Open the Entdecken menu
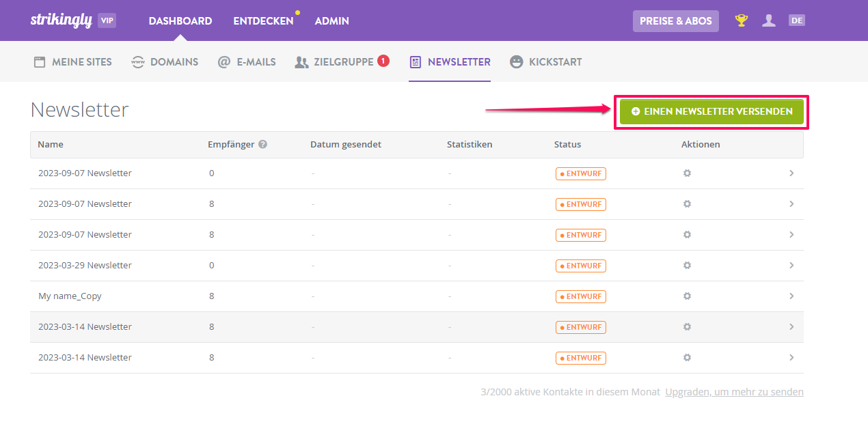 (263, 21)
